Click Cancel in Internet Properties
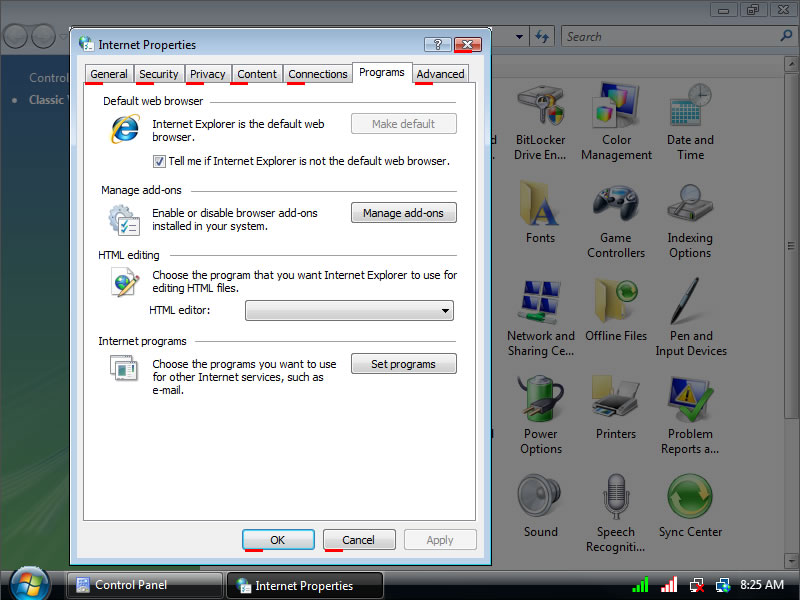The height and width of the screenshot is (600, 800). coord(359,540)
